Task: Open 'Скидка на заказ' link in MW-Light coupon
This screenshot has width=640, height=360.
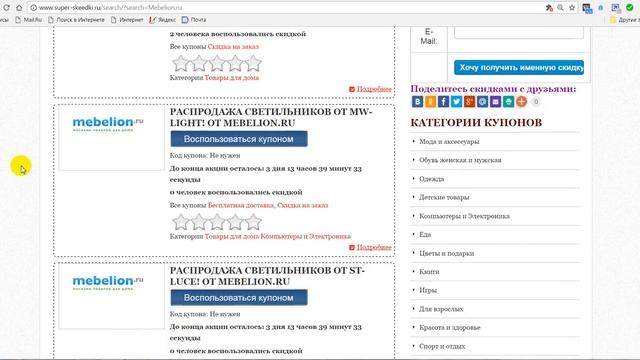Action: 302,205
